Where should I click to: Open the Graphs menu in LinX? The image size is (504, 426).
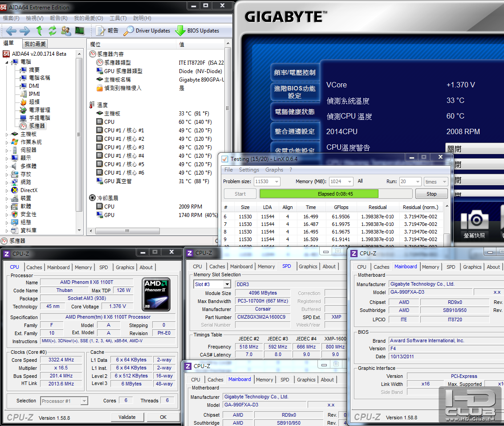pyautogui.click(x=274, y=170)
